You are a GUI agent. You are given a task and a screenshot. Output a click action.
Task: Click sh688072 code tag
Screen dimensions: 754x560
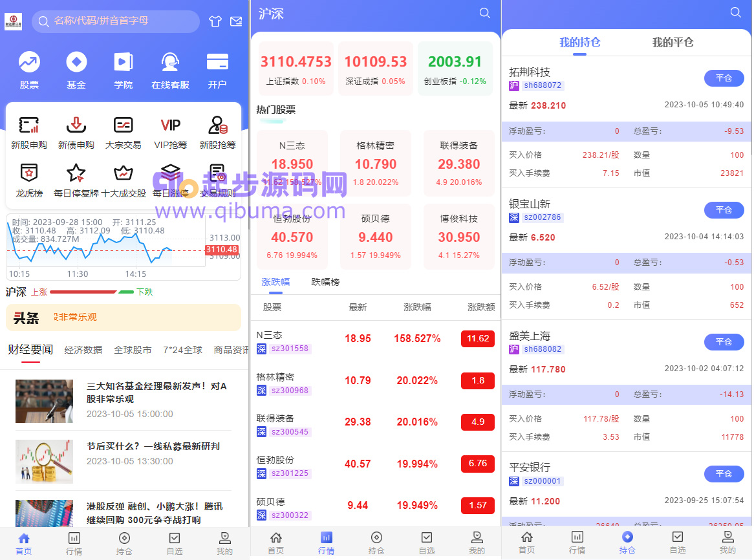[543, 85]
